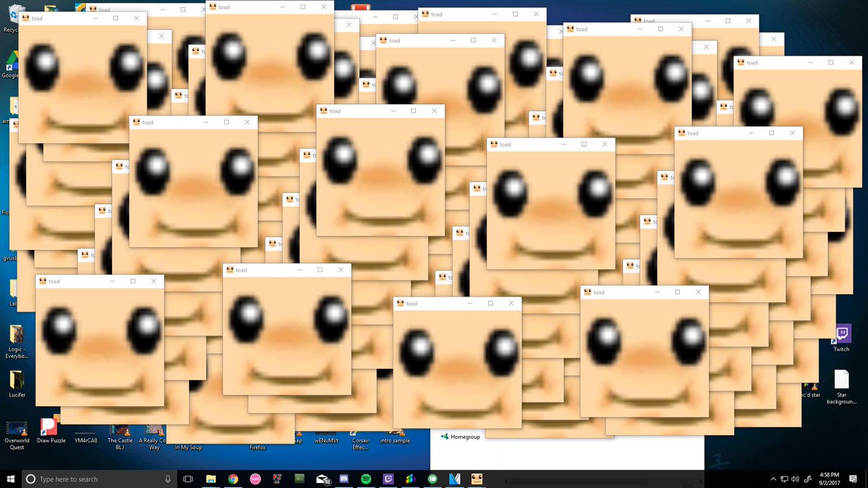
Task: Click the wENvMVt desktop label
Action: tap(328, 440)
